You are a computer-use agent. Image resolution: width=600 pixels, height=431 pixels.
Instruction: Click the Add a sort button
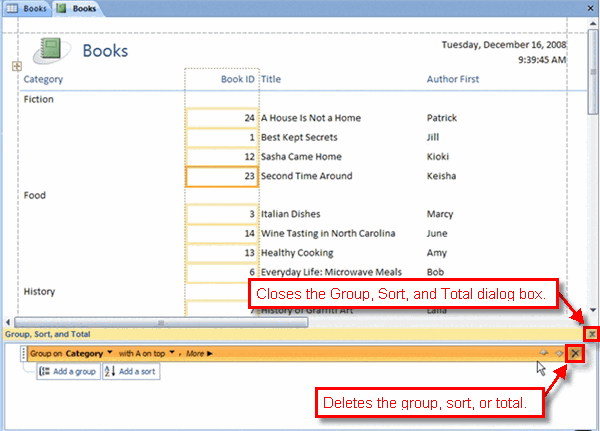pos(131,371)
